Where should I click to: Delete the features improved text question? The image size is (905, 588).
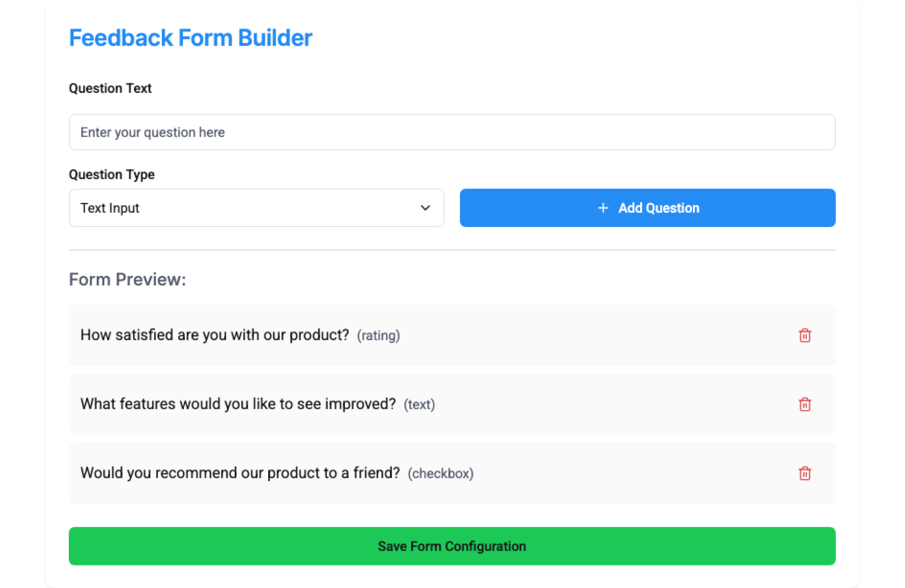click(805, 404)
